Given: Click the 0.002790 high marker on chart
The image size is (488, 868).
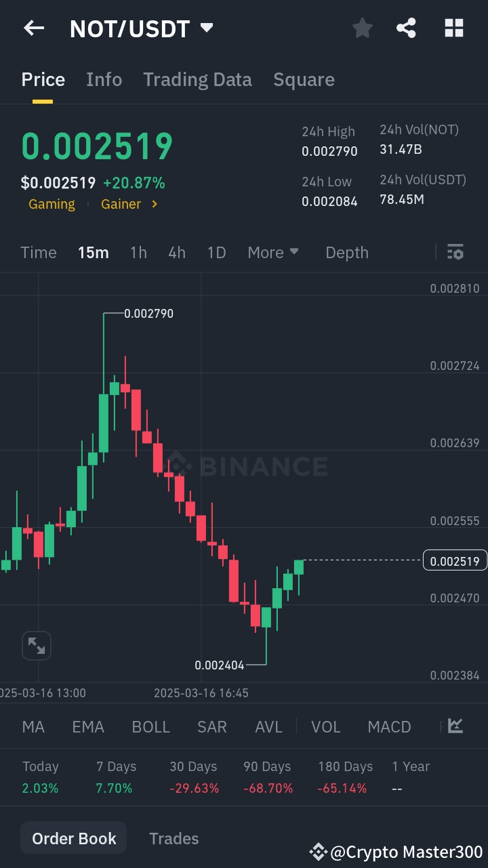Looking at the screenshot, I should [x=148, y=314].
